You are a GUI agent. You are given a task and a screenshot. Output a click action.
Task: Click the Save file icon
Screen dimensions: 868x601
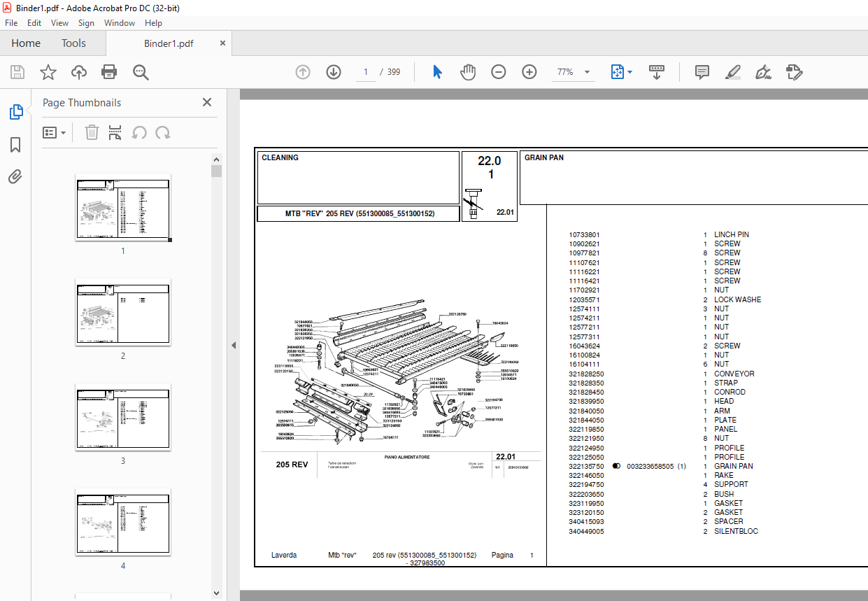coord(17,72)
